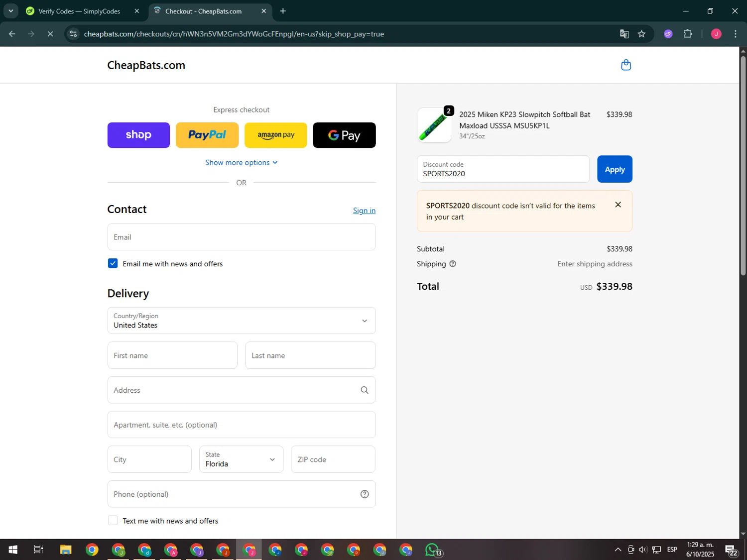Click the vertical page scrollbar
747x560 pixels.
pyautogui.click(x=743, y=167)
